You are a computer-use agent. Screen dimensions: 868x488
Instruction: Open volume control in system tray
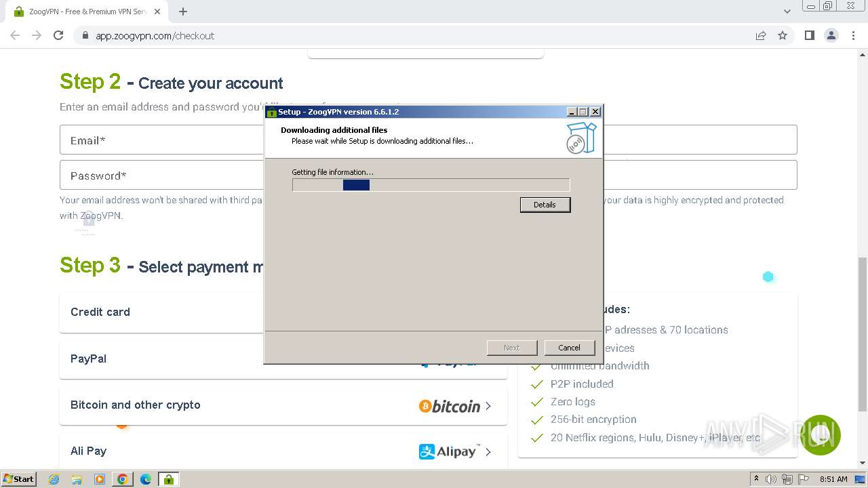(x=771, y=479)
